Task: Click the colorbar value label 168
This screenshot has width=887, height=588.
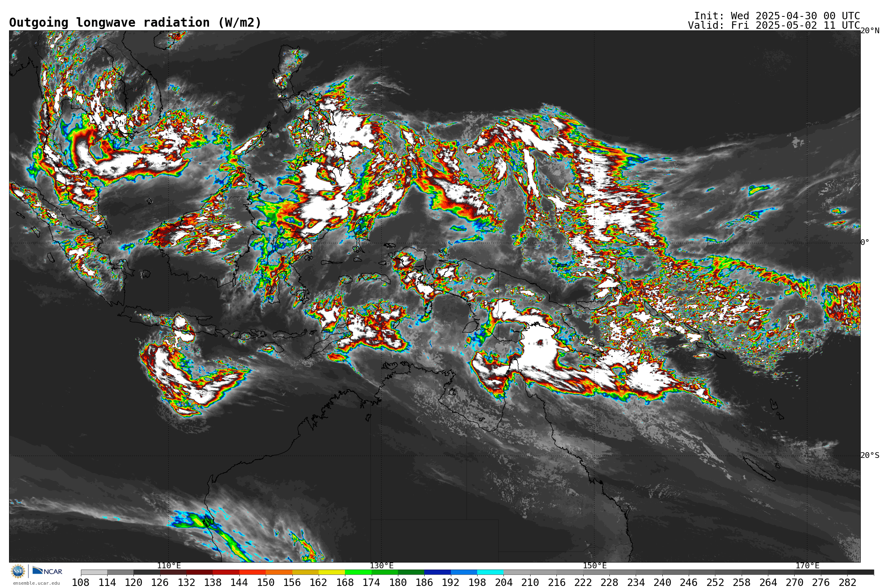Action: coord(345,582)
